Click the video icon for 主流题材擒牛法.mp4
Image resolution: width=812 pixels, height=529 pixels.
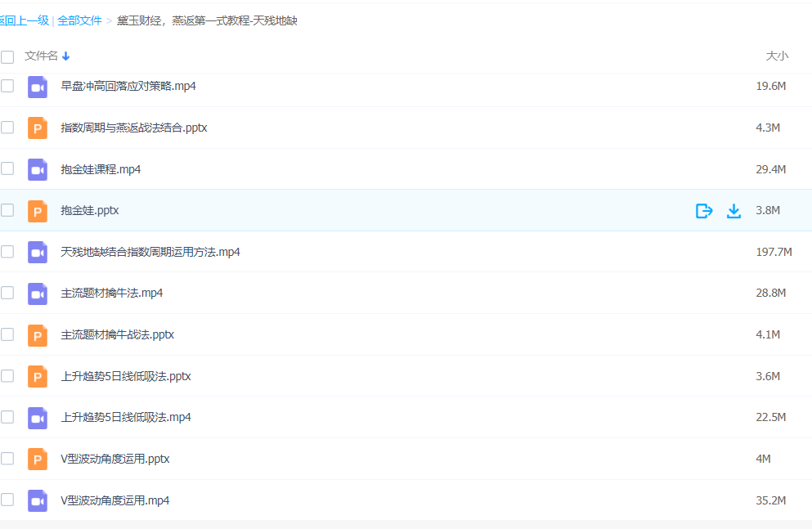tap(38, 294)
